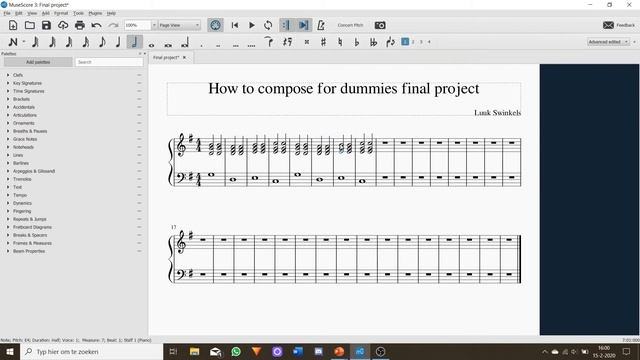Image resolution: width=640 pixels, height=360 pixels.
Task: Close the Final project tab
Action: pos(184,58)
